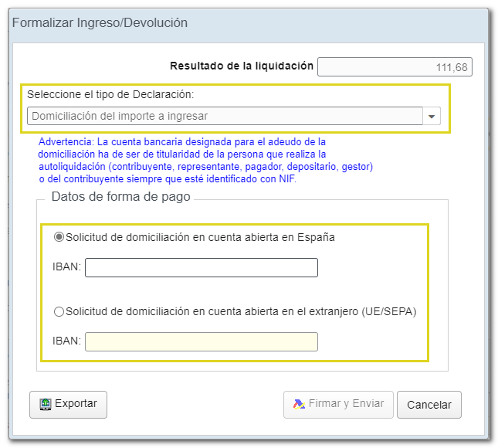Focus the yellow IBAN field for foreign account
498x448 pixels.
coord(201,341)
